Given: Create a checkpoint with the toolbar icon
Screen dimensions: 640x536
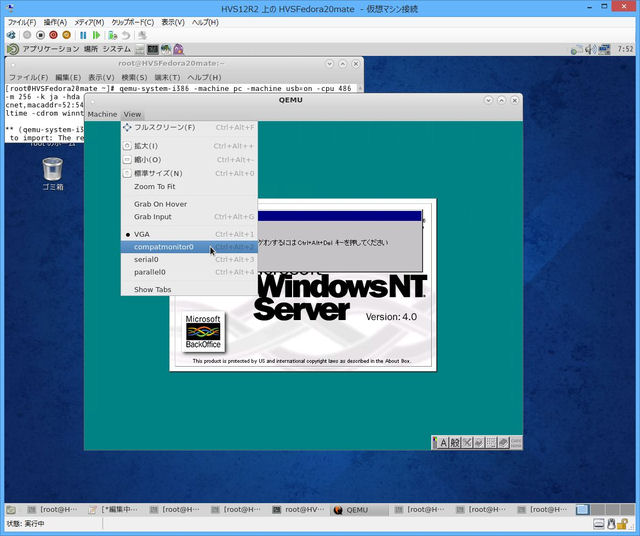Looking at the screenshot, I should tap(113, 36).
